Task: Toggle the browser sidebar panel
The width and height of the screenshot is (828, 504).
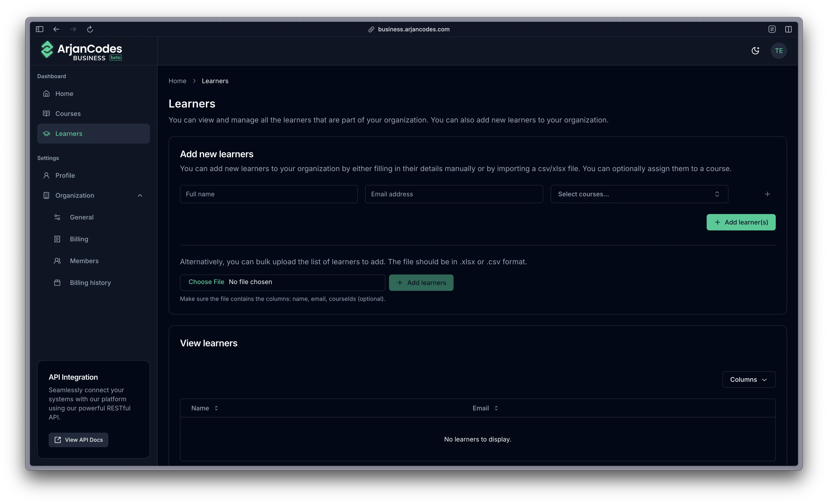Action: 39,29
